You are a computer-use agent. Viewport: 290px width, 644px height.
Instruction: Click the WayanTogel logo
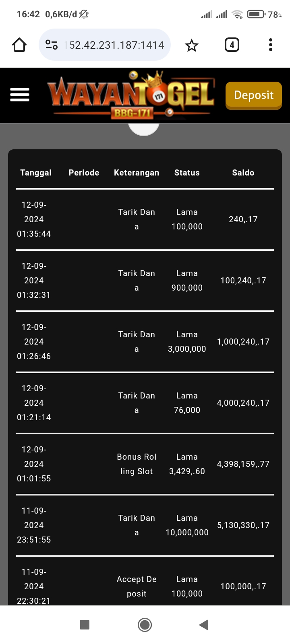(x=131, y=96)
